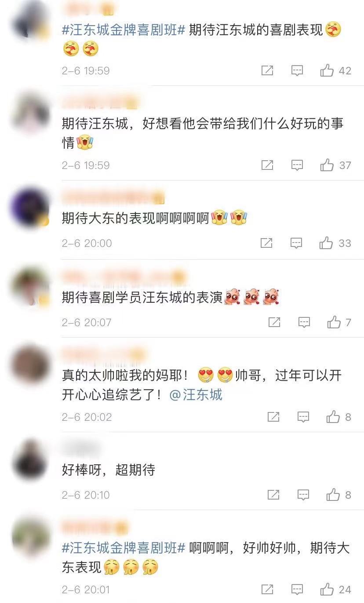The image size is (364, 603).
Task: Open the #汪东城金牌喜剧班# hashtag in the last comment
Action: point(124,548)
